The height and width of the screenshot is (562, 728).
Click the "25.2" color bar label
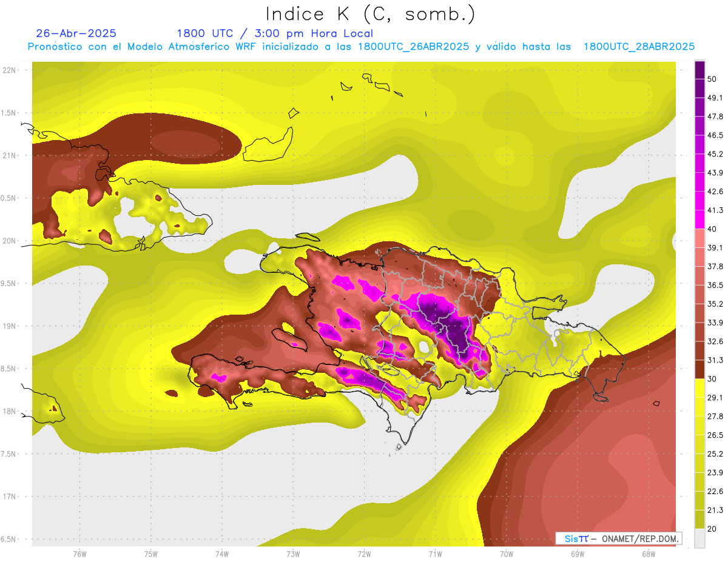[x=715, y=454]
